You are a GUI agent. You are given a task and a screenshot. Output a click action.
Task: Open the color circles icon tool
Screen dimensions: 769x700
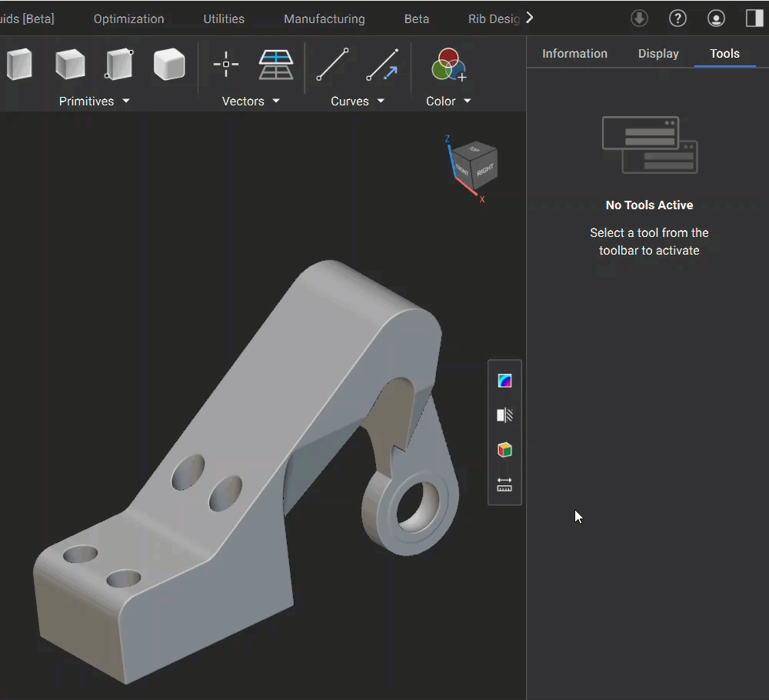[x=448, y=65]
